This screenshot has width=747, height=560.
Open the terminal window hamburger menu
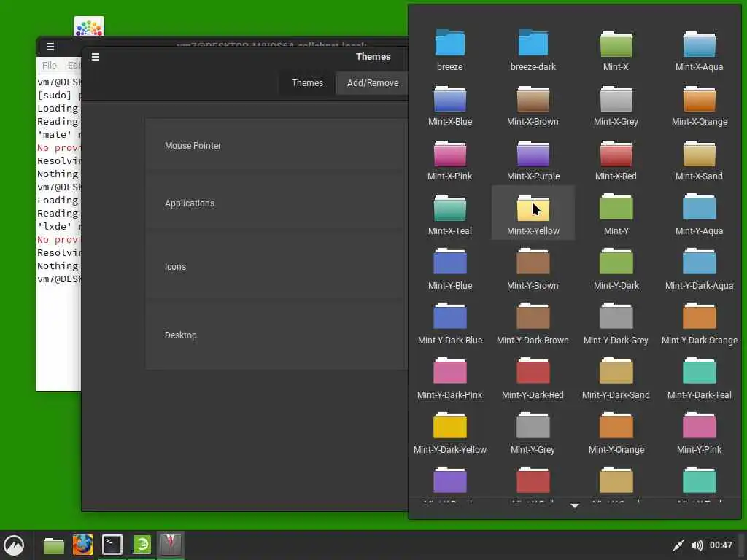point(50,47)
